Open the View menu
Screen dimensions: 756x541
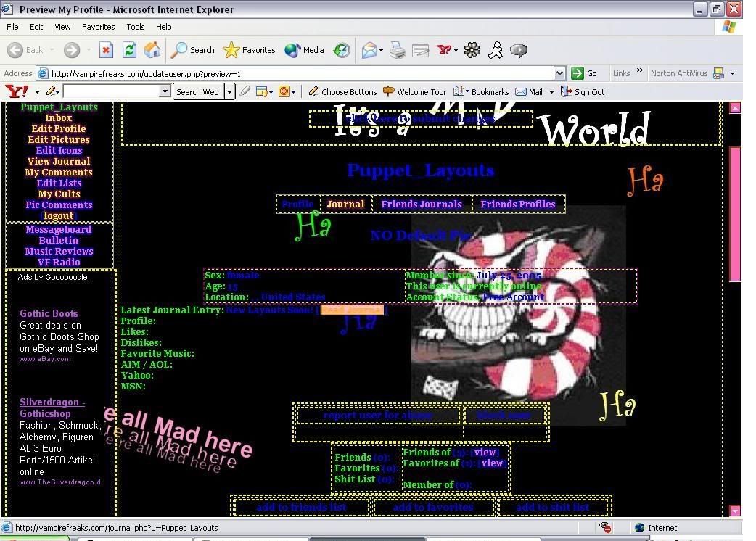tap(62, 27)
